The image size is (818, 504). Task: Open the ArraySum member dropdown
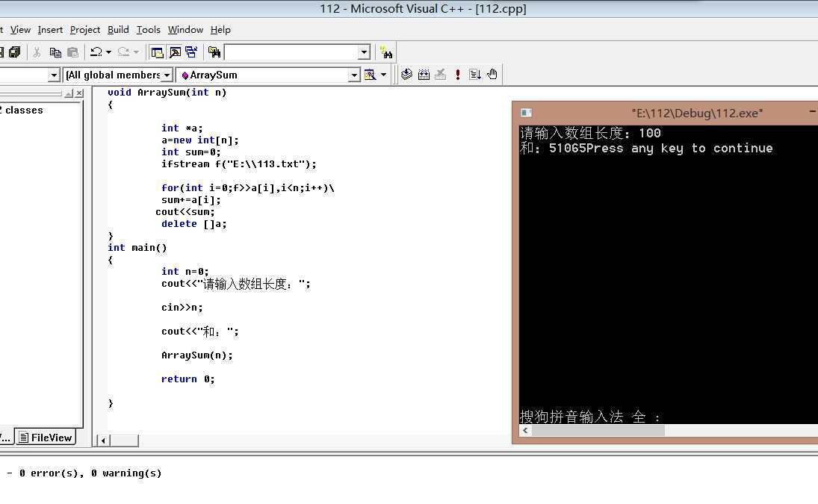pos(353,75)
